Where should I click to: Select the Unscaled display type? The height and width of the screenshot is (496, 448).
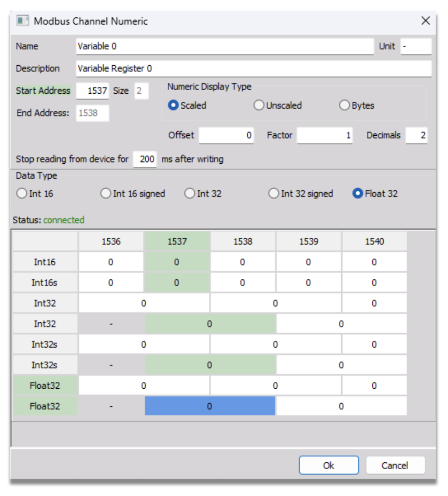tap(259, 105)
